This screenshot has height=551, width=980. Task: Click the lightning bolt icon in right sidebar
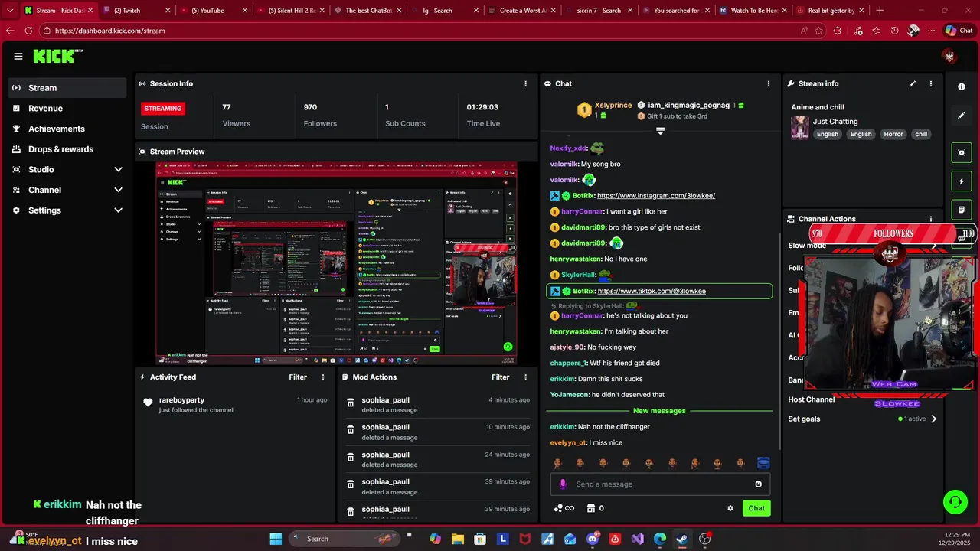click(x=962, y=181)
